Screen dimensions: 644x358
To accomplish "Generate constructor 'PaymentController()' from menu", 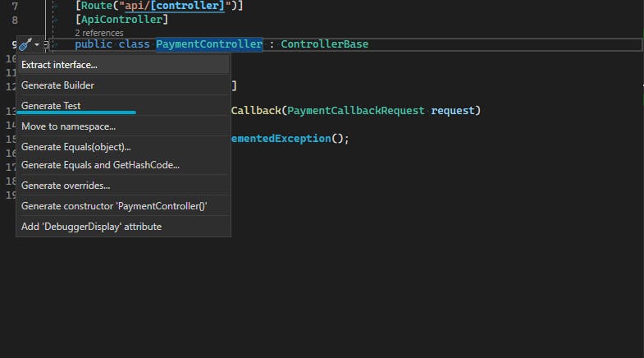I will pos(114,206).
